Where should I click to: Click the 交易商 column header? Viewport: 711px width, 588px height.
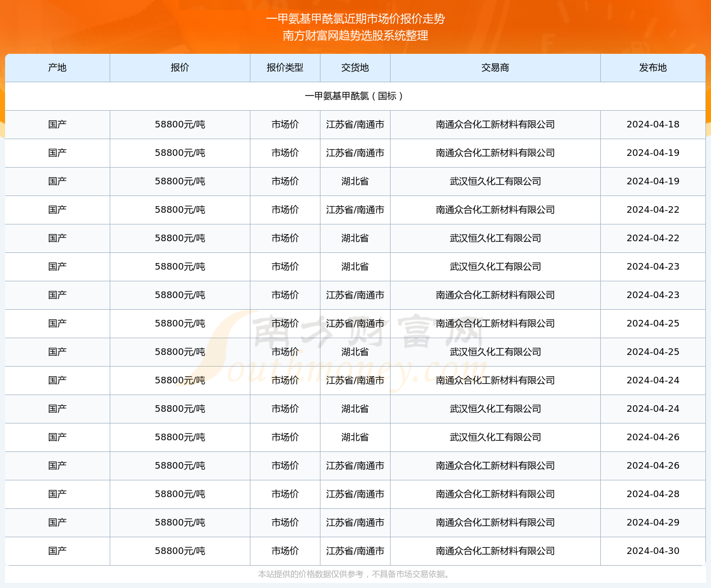495,68
